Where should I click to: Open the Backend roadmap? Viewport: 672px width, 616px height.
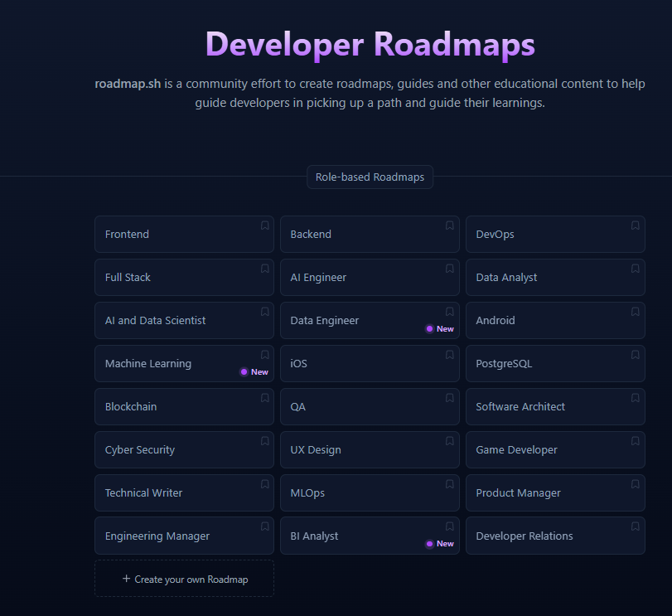coord(370,234)
